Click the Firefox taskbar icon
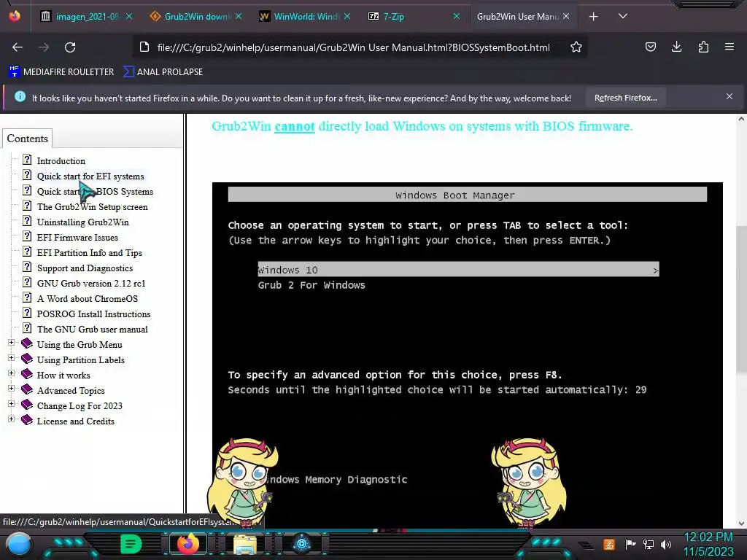 [x=188, y=544]
